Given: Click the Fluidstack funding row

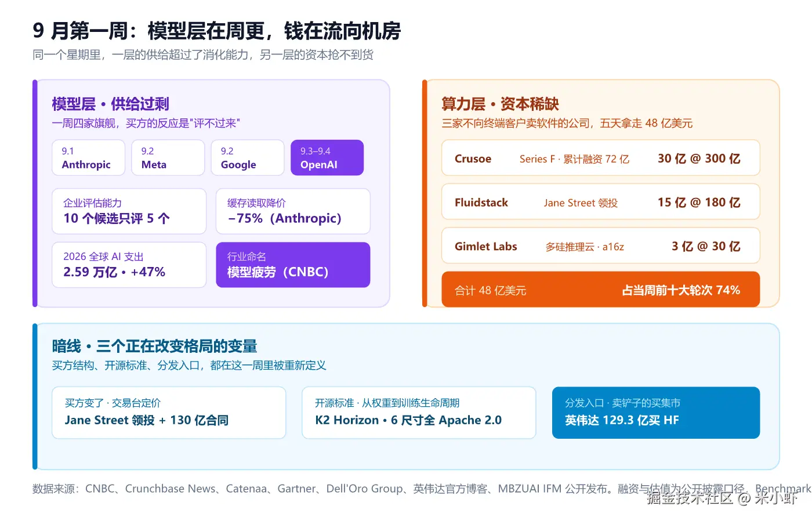Looking at the screenshot, I should [601, 202].
